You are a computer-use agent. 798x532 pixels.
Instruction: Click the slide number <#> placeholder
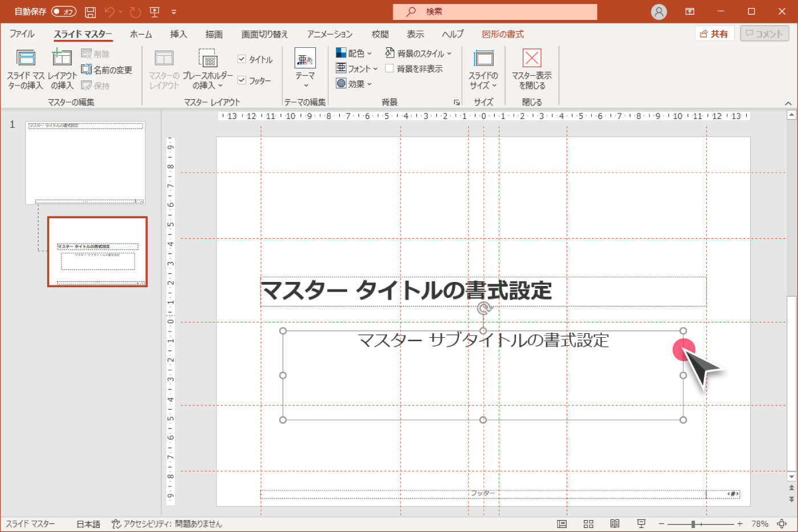pos(733,494)
